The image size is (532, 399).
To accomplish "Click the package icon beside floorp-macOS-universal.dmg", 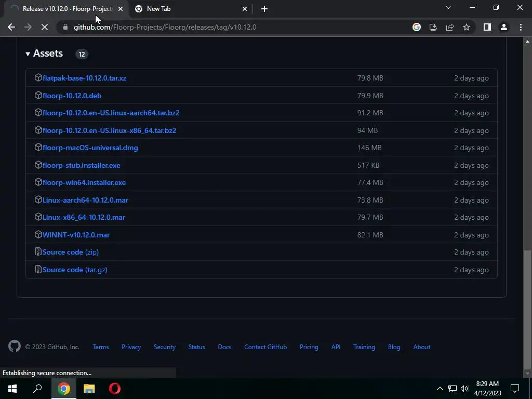I will click(x=38, y=147).
